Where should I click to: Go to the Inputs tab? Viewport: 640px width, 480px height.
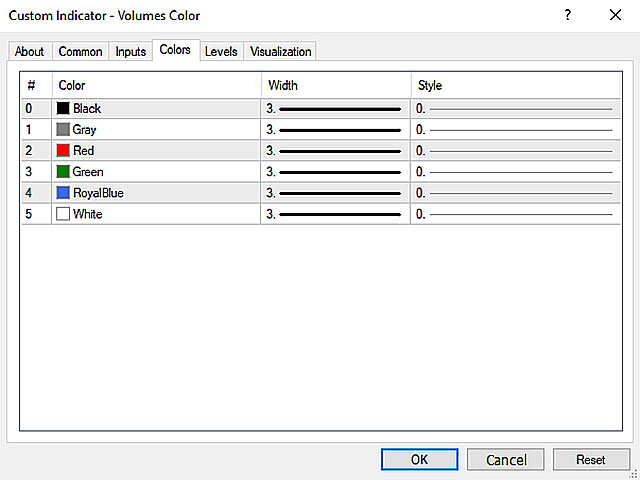point(131,52)
